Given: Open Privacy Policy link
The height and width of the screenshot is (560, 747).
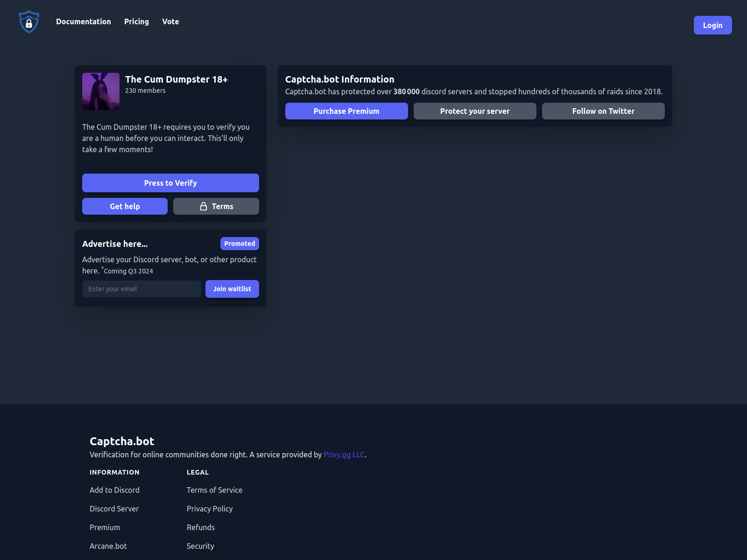Looking at the screenshot, I should [x=210, y=509].
